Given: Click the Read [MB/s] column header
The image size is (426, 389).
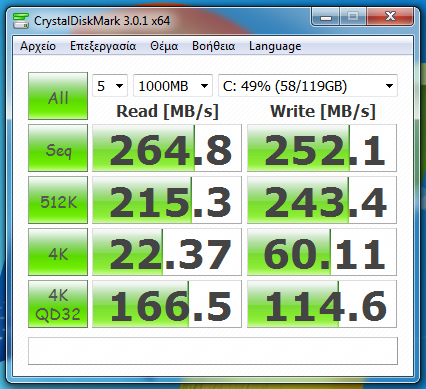Looking at the screenshot, I should (167, 111).
